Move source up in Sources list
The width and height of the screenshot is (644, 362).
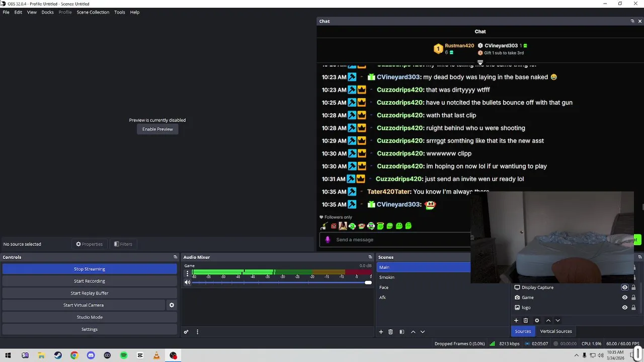point(548,320)
